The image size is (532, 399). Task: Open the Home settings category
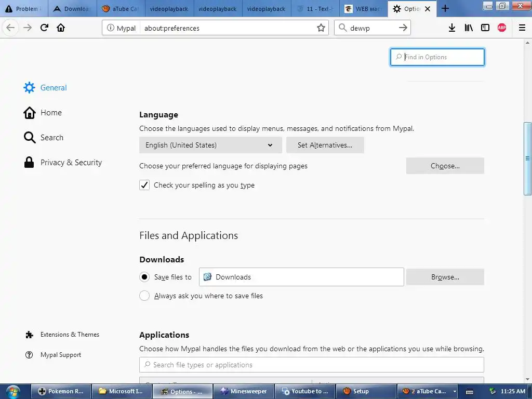pos(43,113)
